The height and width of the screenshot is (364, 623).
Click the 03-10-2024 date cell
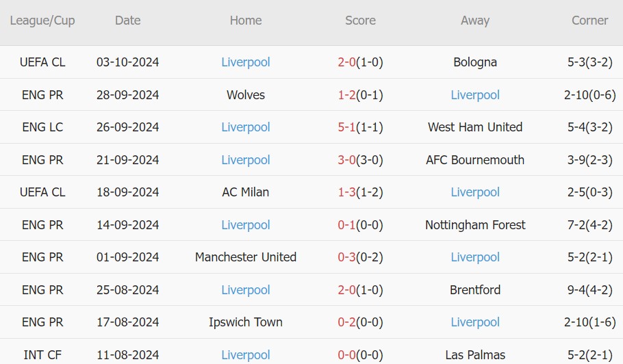pyautogui.click(x=128, y=62)
